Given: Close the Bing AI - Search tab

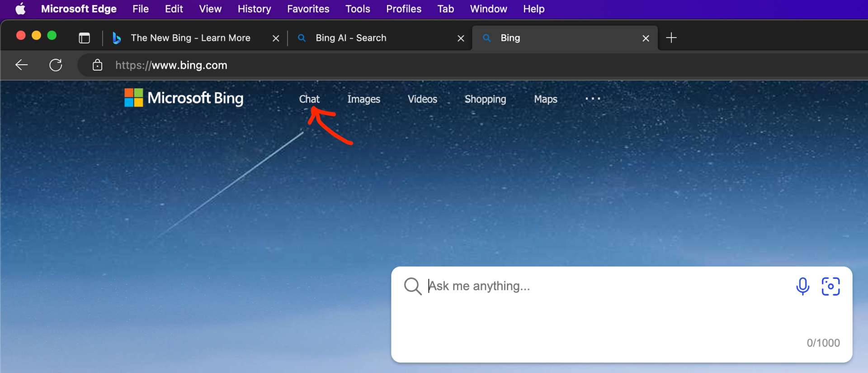Looking at the screenshot, I should [x=461, y=38].
